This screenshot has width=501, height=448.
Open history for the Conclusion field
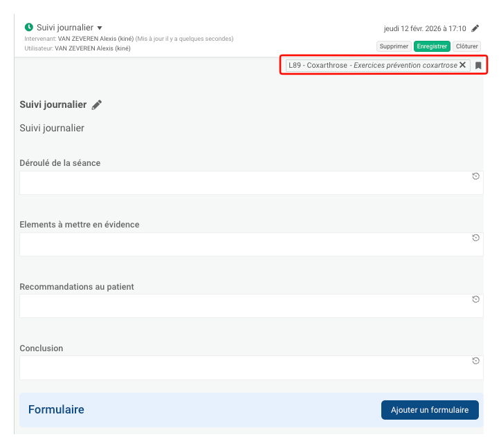tap(475, 361)
